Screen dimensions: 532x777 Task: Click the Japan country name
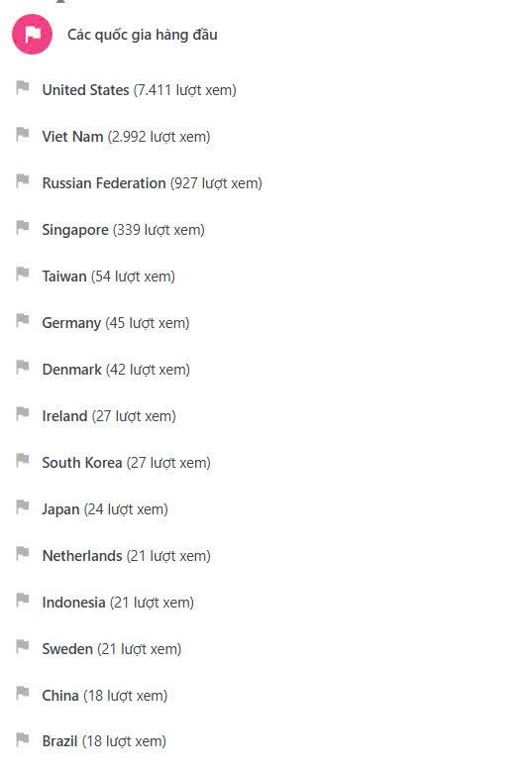(61, 509)
